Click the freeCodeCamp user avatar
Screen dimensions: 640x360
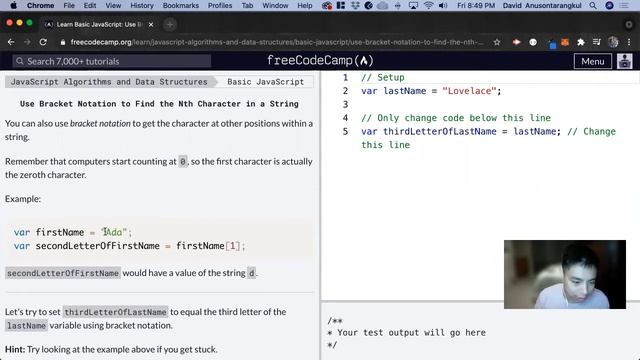tap(624, 61)
